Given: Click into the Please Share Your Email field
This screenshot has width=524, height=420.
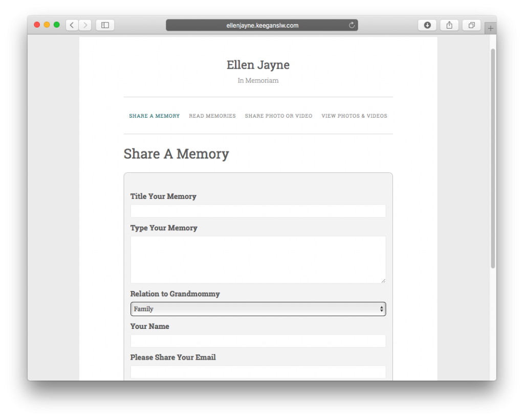Looking at the screenshot, I should point(258,372).
